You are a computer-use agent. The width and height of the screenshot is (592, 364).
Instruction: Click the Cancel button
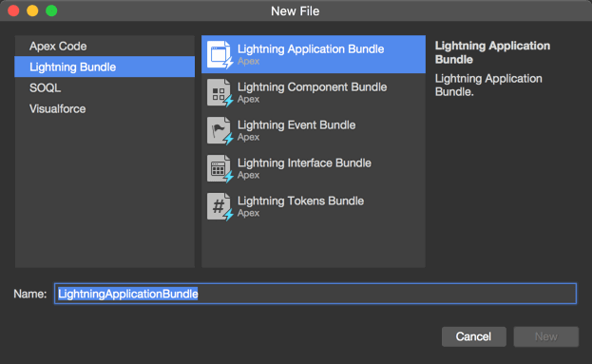(474, 336)
